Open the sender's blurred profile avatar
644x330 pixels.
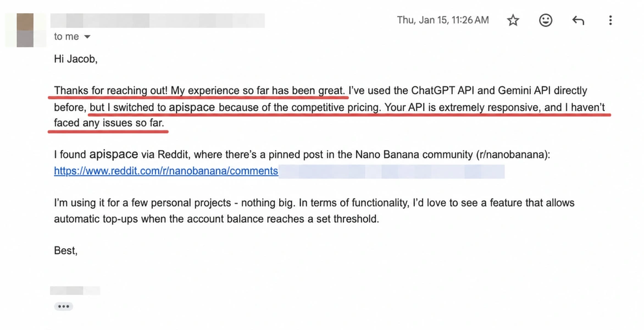(25, 30)
